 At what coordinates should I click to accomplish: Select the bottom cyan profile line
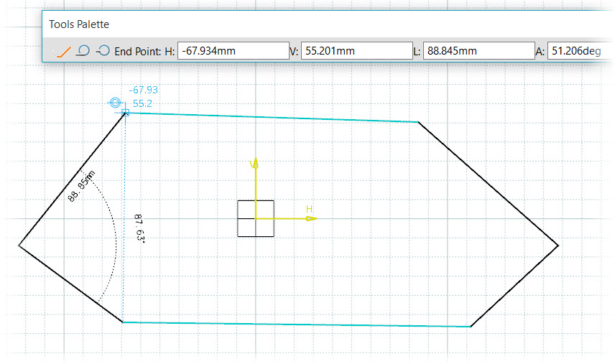[x=295, y=325]
